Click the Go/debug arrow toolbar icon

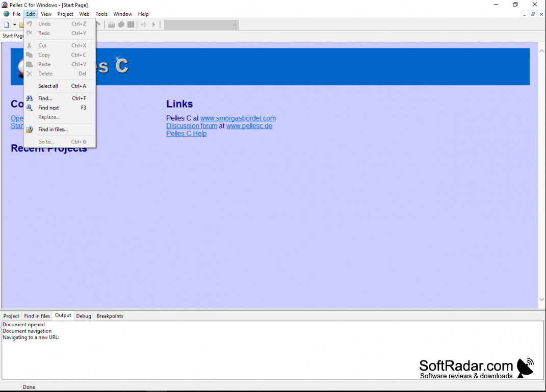tap(144, 24)
